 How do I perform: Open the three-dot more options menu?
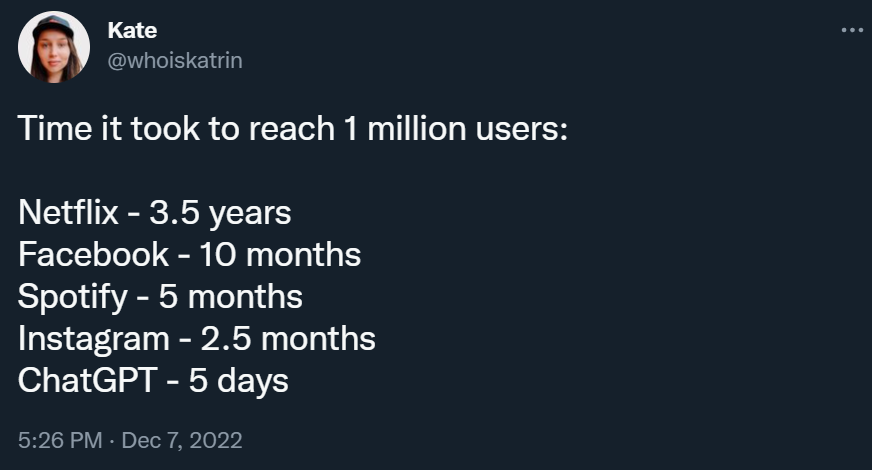coord(852,30)
